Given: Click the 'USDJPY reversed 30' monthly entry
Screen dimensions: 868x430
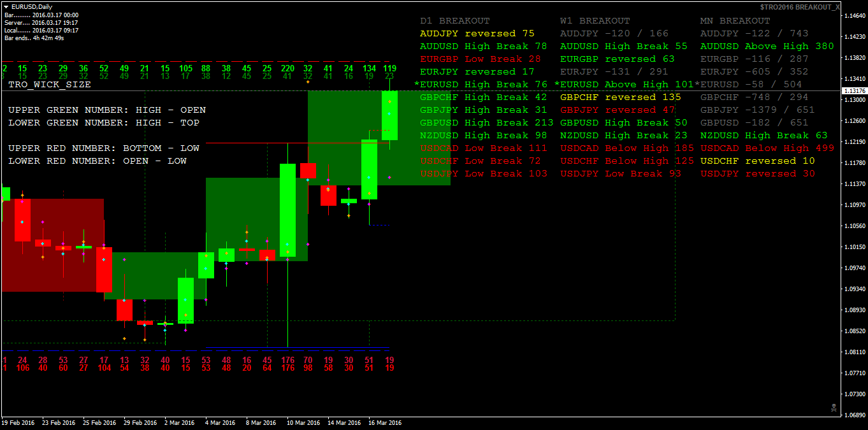Looking at the screenshot, I should pos(758,174).
